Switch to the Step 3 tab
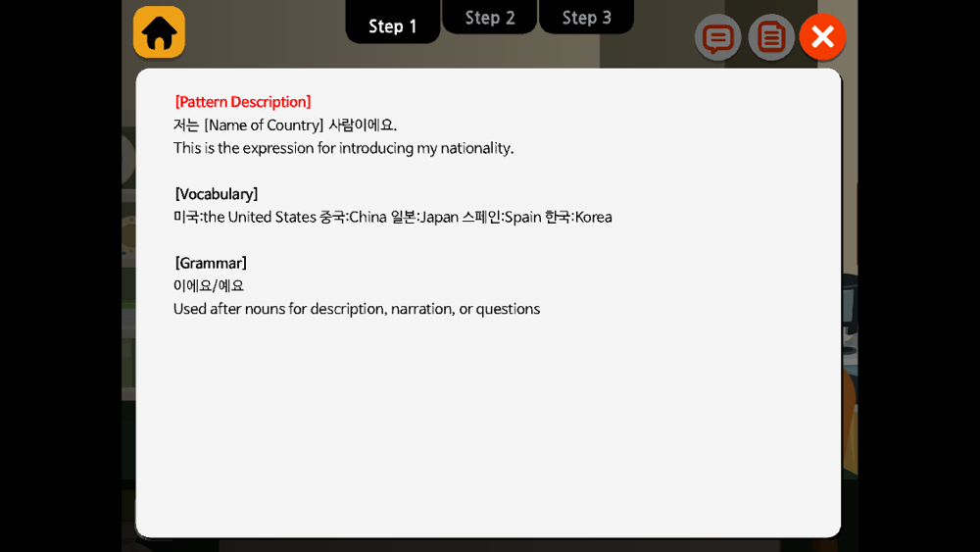Viewport: 980px width, 552px height. coord(586,18)
